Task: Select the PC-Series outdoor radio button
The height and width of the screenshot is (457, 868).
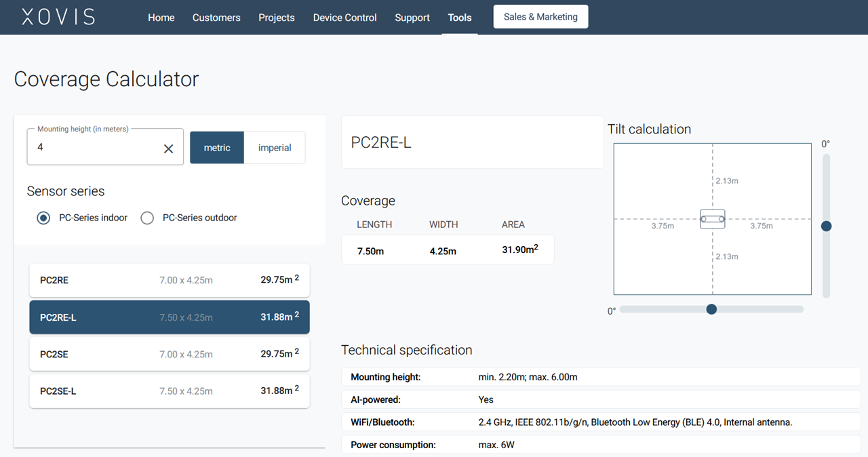Action: click(x=147, y=218)
